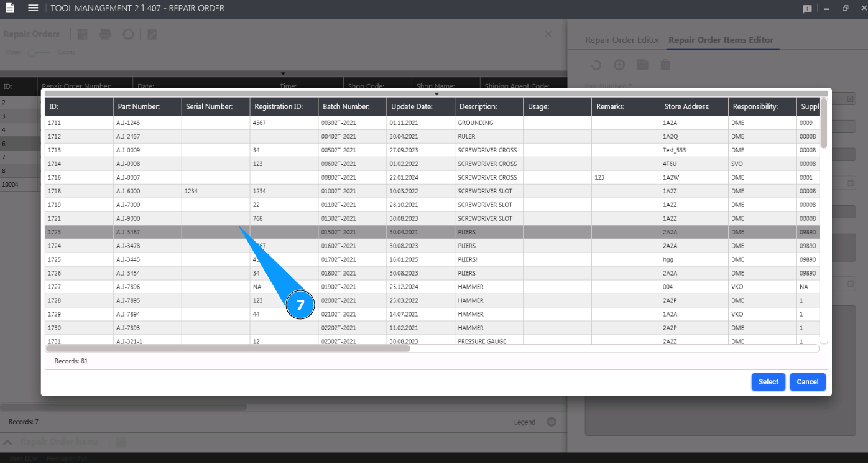This screenshot has height=464, width=868.
Task: Select the row with part number ALI-7896
Action: [432, 287]
